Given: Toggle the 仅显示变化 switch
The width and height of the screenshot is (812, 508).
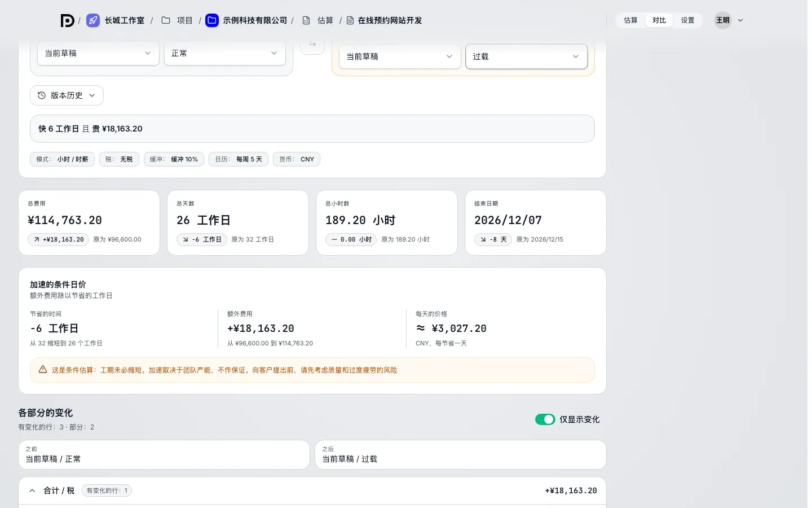Looking at the screenshot, I should click(545, 419).
